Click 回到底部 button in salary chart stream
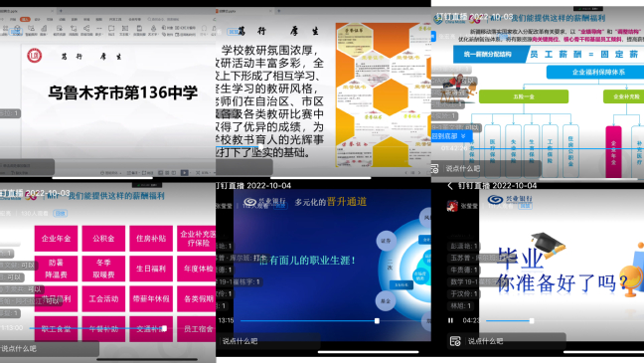This screenshot has width=644, height=363. [451, 136]
